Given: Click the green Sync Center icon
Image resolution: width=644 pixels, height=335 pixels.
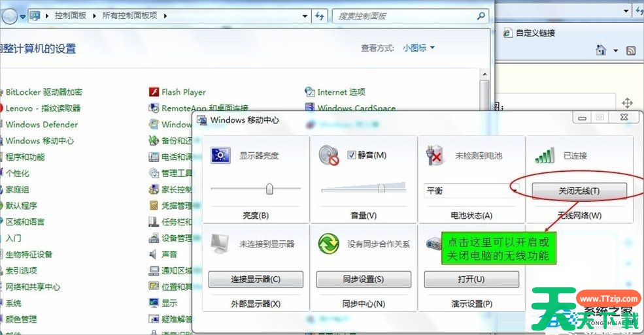Looking at the screenshot, I should tap(328, 244).
